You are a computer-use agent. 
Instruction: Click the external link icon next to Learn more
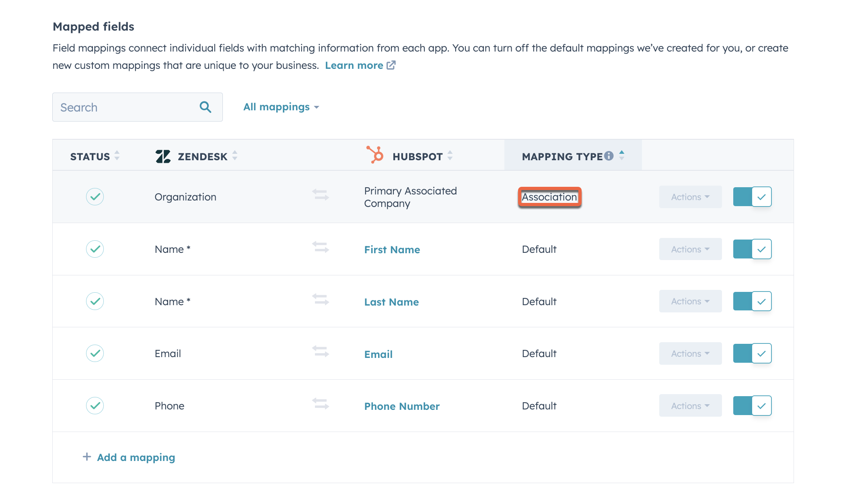(391, 65)
